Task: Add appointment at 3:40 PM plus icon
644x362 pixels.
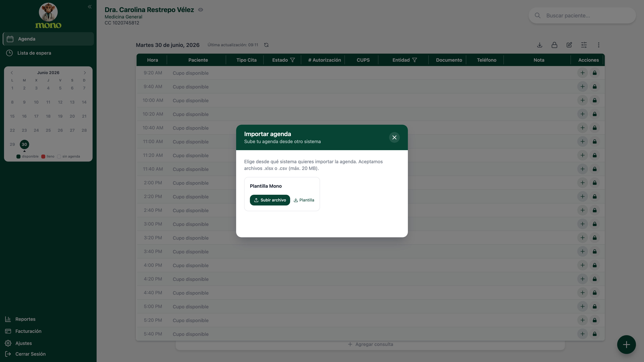Action: (582, 252)
